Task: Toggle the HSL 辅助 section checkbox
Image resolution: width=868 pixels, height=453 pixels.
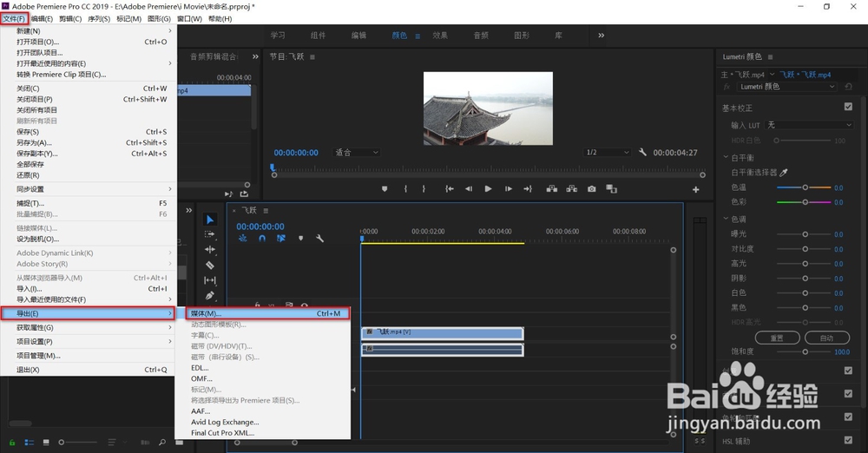Action: (x=848, y=440)
